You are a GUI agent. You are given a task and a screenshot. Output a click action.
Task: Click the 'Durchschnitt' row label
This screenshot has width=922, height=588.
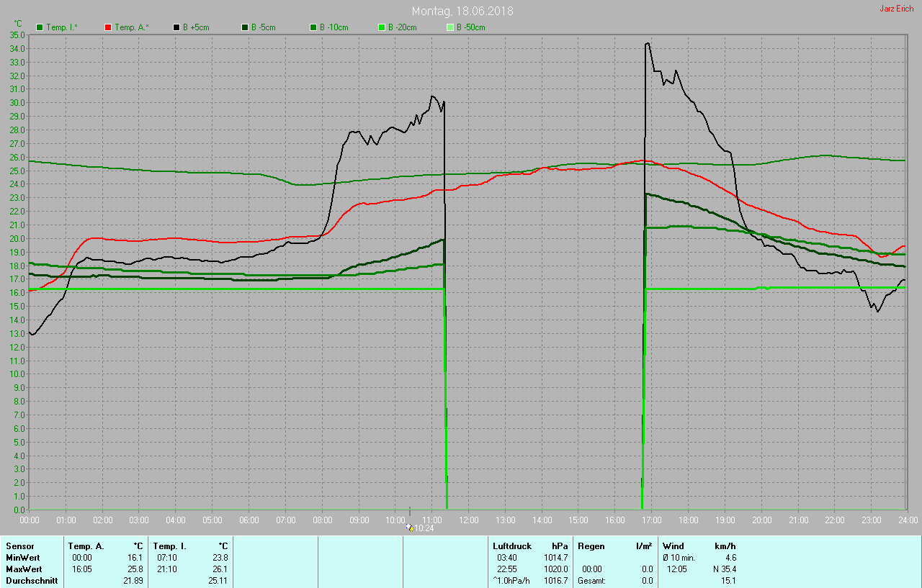pyautogui.click(x=32, y=581)
